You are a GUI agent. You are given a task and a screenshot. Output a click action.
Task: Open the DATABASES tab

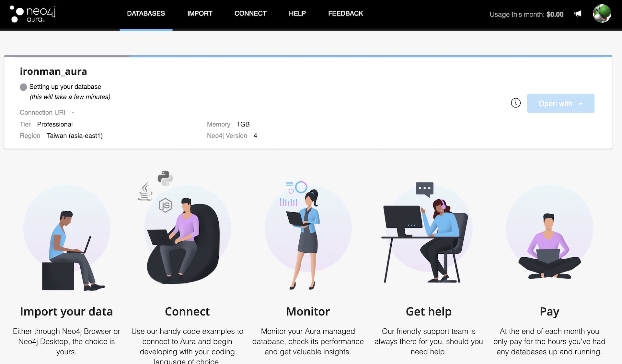pos(146,13)
